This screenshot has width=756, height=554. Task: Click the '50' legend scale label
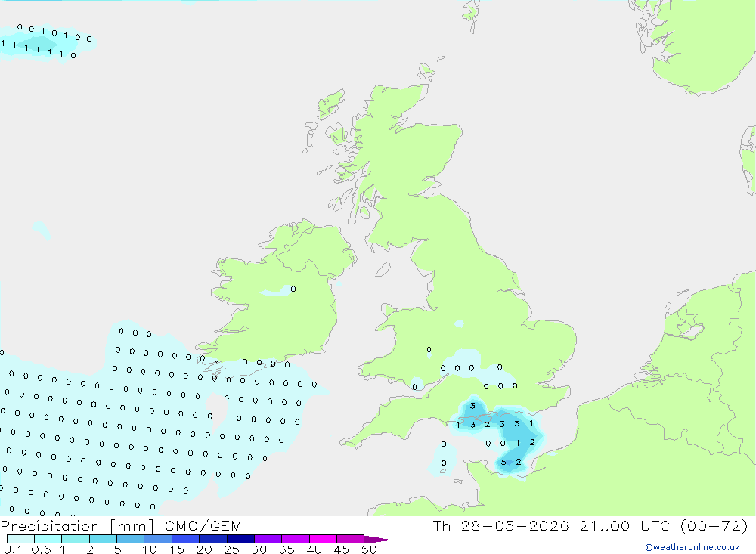point(369,549)
